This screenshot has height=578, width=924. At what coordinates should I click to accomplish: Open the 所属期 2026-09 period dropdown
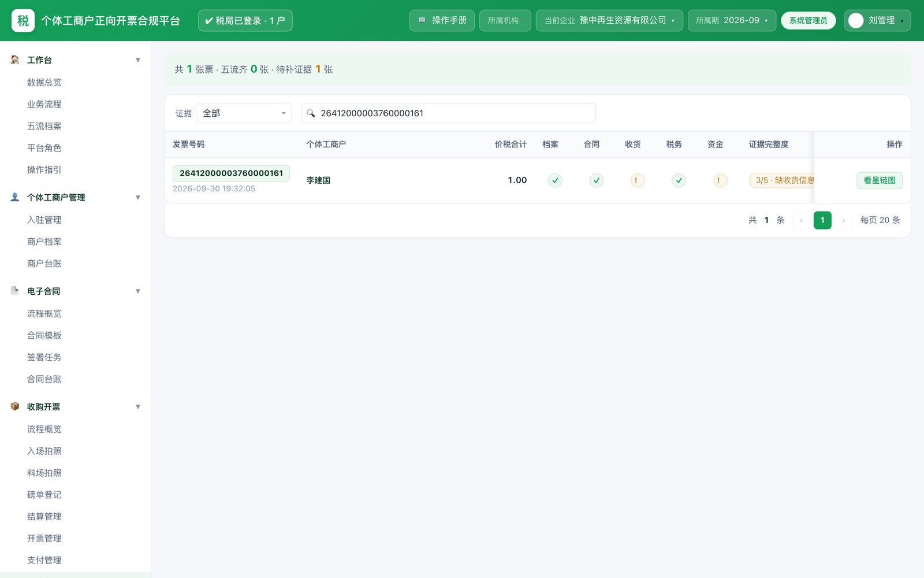point(732,20)
